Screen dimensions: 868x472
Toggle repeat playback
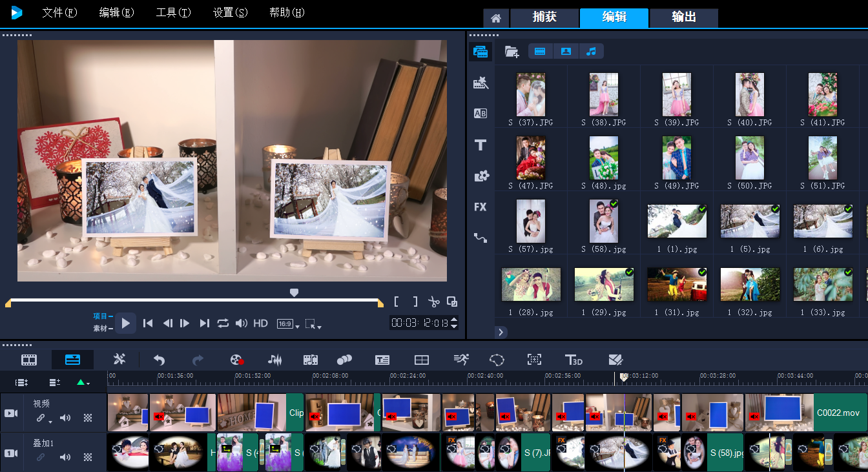(x=223, y=323)
